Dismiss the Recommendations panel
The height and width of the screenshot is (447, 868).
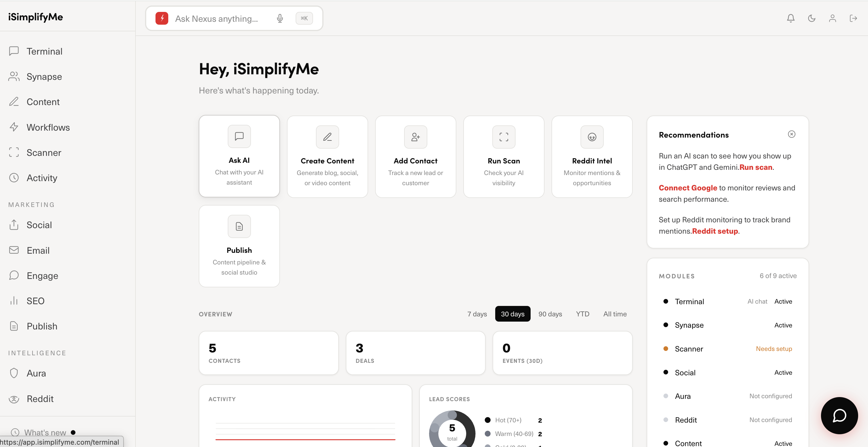[791, 134]
